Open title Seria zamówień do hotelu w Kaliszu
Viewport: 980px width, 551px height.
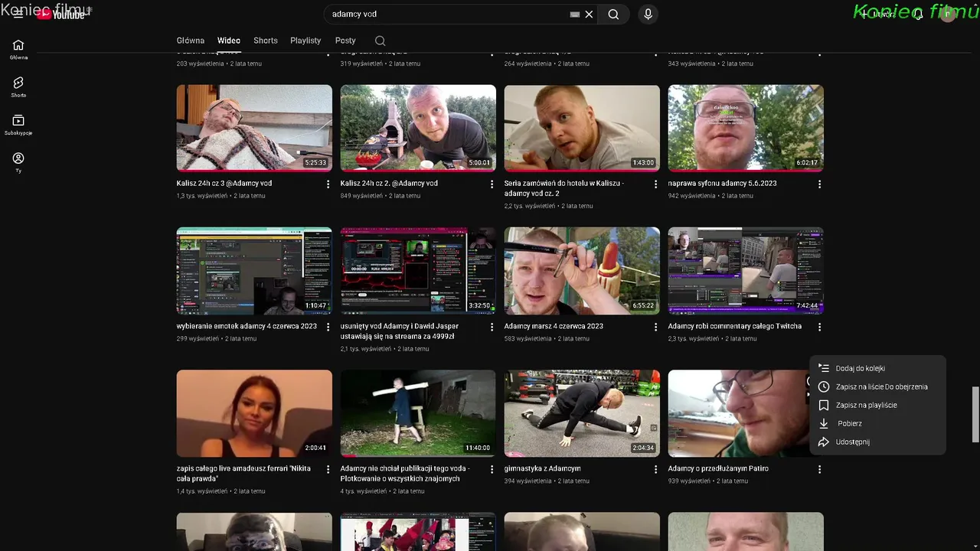(564, 188)
